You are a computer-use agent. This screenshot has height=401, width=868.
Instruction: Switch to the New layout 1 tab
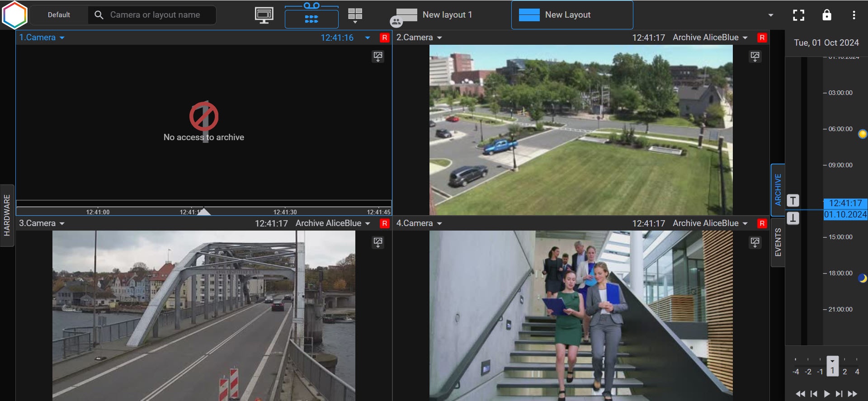click(447, 15)
